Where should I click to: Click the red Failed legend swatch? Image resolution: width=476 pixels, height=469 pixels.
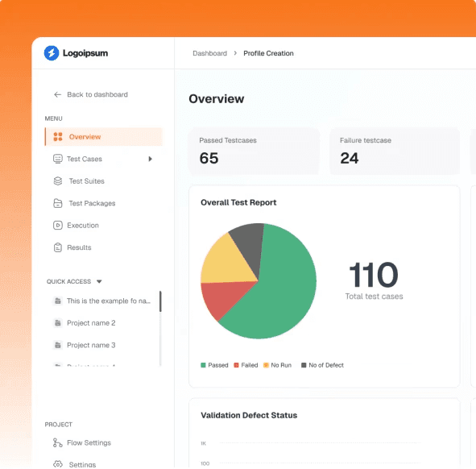coord(236,365)
